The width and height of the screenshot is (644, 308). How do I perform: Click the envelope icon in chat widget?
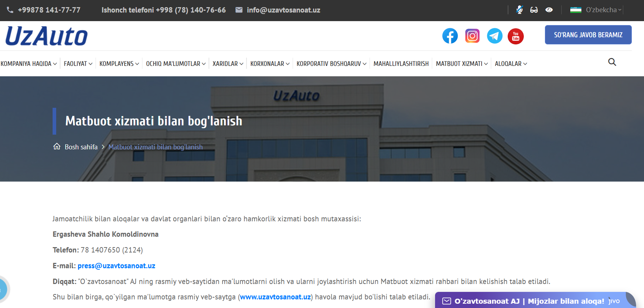[447, 301]
